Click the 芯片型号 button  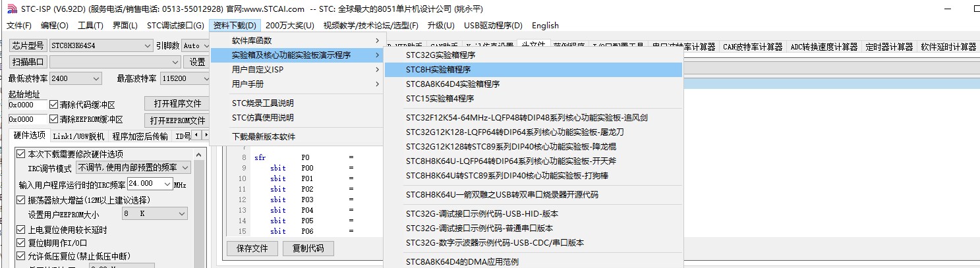[28, 45]
